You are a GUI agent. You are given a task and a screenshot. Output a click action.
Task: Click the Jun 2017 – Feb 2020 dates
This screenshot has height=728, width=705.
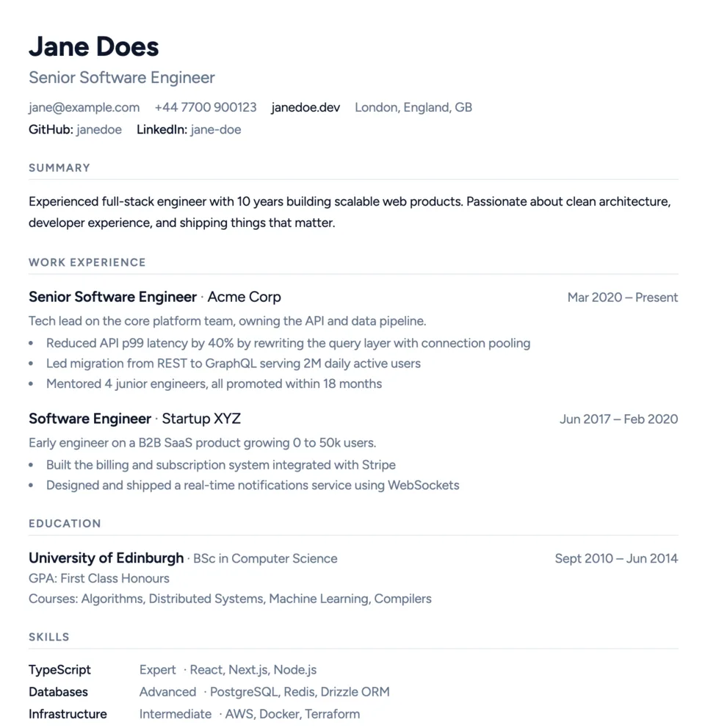click(618, 419)
